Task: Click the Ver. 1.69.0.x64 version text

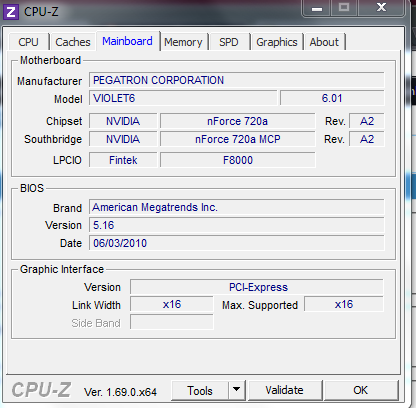Action: coord(120,392)
